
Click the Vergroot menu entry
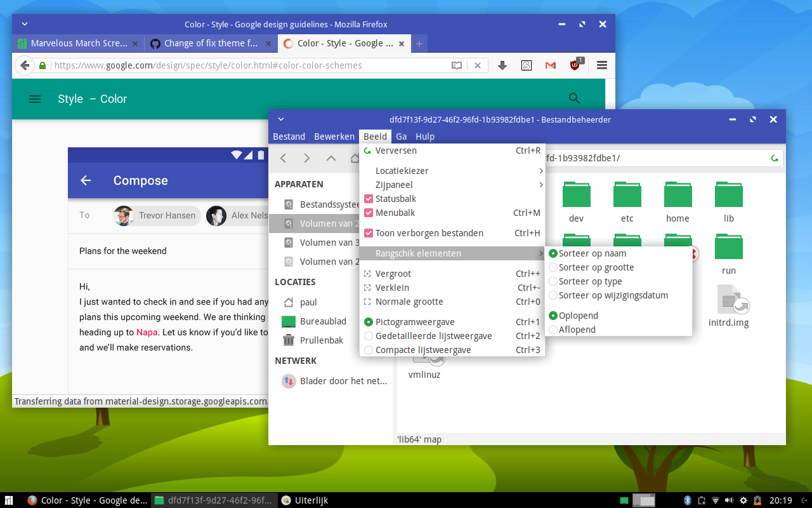(x=452, y=274)
